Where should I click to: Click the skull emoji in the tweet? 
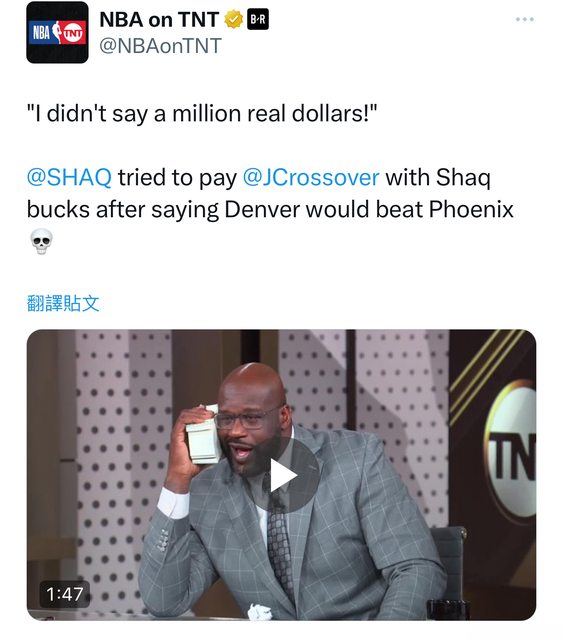pyautogui.click(x=41, y=241)
